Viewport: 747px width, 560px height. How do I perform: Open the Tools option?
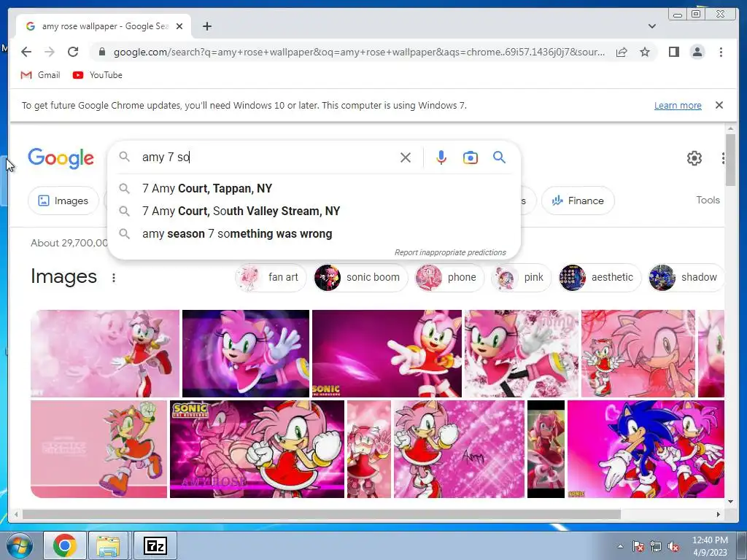(708, 200)
